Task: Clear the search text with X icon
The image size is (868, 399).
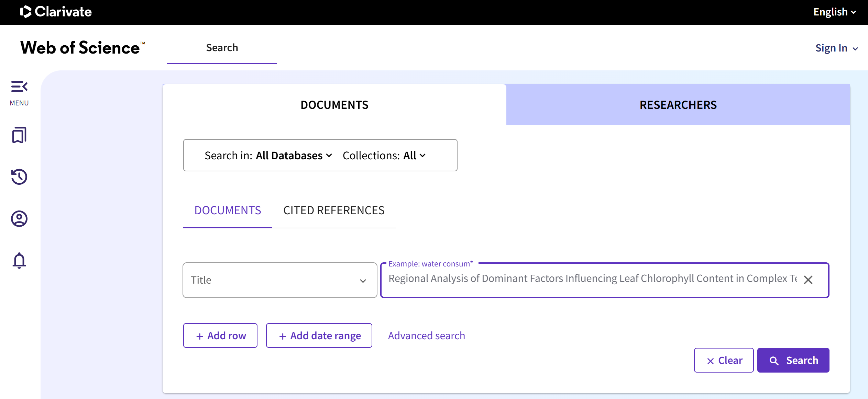Action: pos(808,280)
